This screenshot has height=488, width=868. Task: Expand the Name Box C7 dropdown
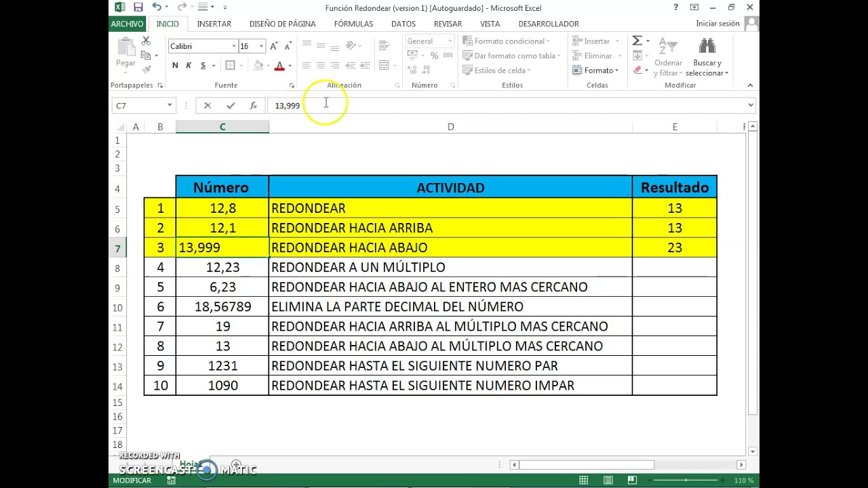[x=170, y=106]
